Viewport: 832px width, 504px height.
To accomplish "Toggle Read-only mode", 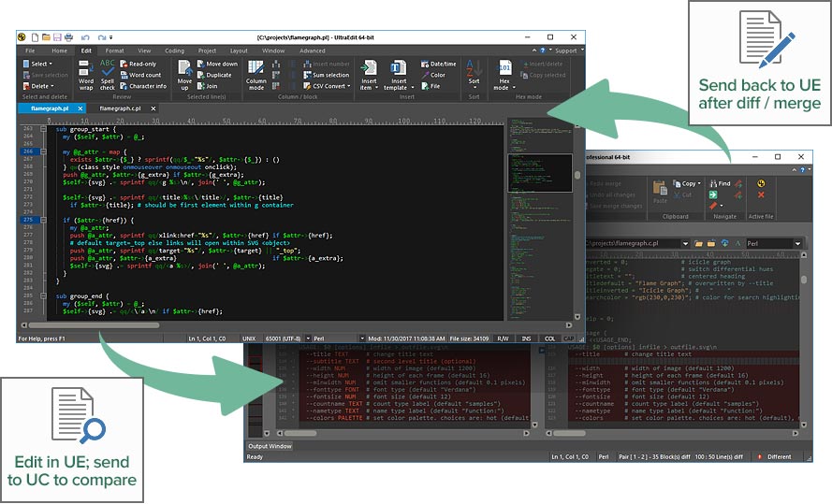I will pos(138,64).
